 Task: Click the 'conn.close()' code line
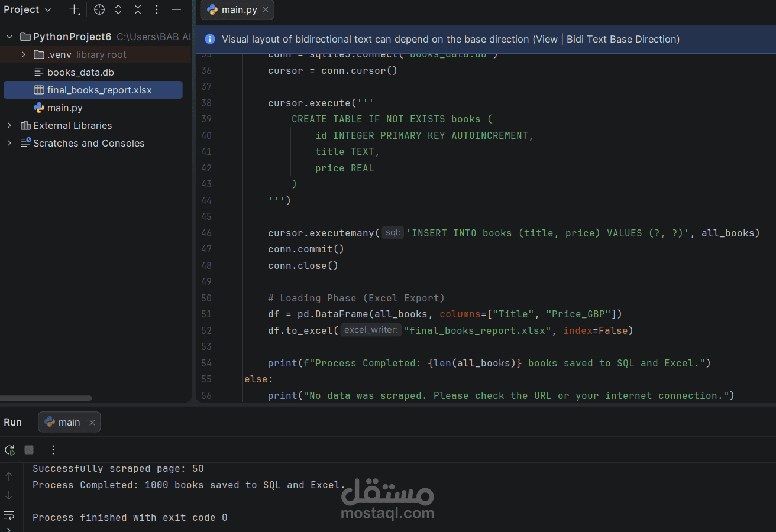[x=303, y=265]
